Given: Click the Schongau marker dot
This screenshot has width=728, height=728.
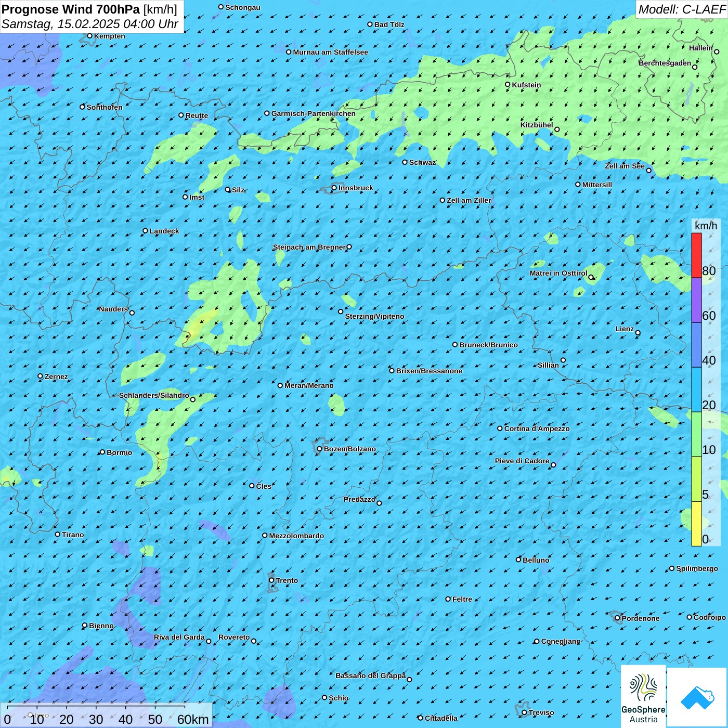Looking at the screenshot, I should tap(221, 7).
